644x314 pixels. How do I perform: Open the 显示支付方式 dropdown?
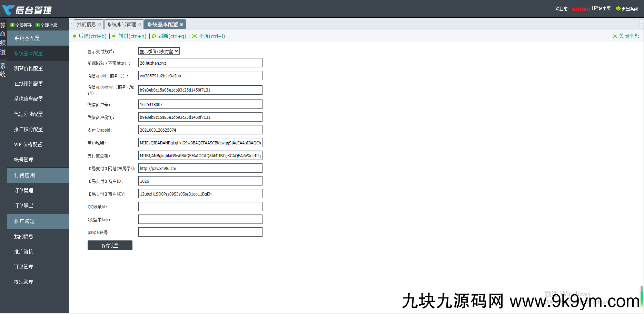point(159,51)
